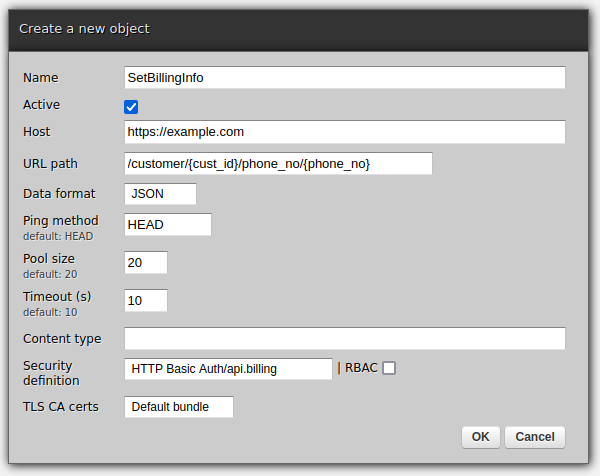Uncheck the Active checkbox
Viewport: 600px width, 476px height.
point(131,106)
